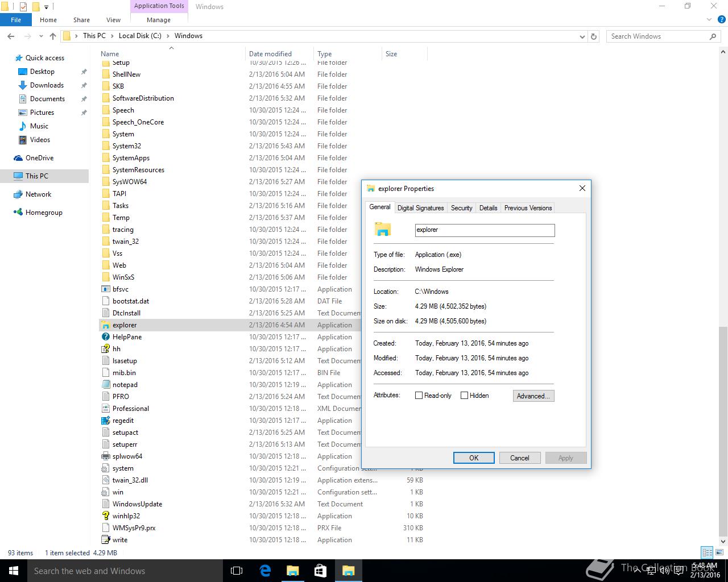Open Task View on the taskbar

[x=237, y=571]
